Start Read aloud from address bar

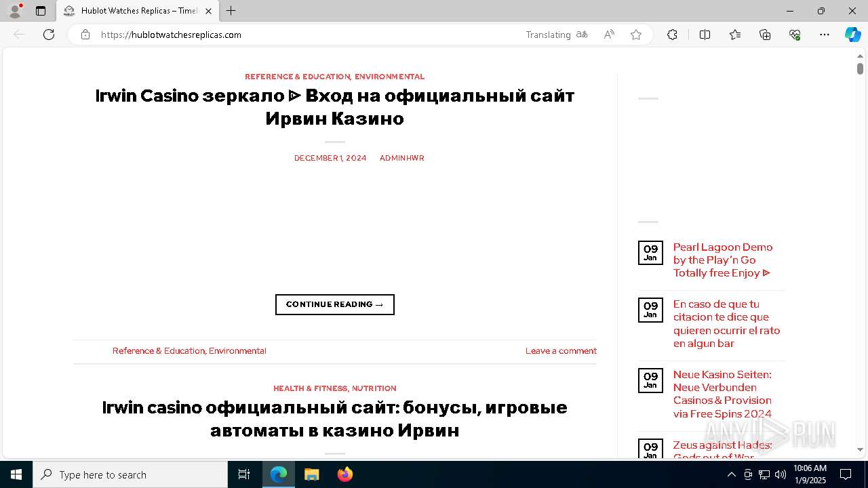pyautogui.click(x=609, y=35)
